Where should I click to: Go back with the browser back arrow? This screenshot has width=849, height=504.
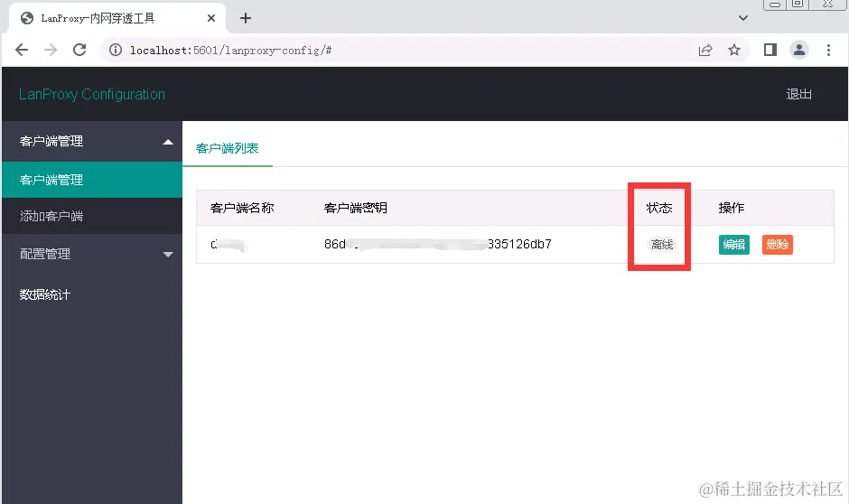22,51
